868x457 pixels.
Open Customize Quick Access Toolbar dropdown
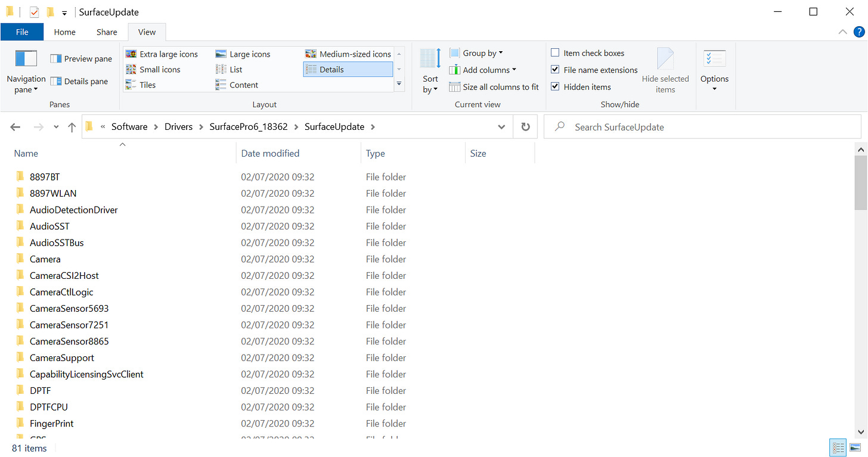click(64, 13)
